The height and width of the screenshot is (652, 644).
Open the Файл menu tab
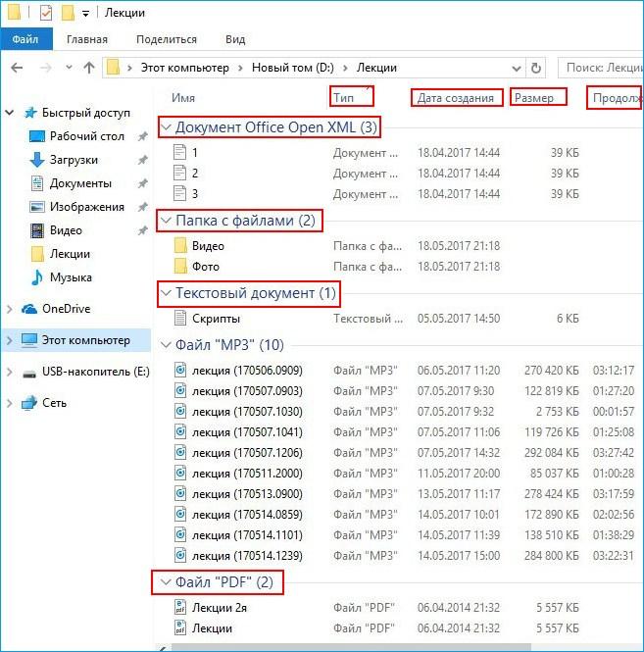click(x=25, y=39)
